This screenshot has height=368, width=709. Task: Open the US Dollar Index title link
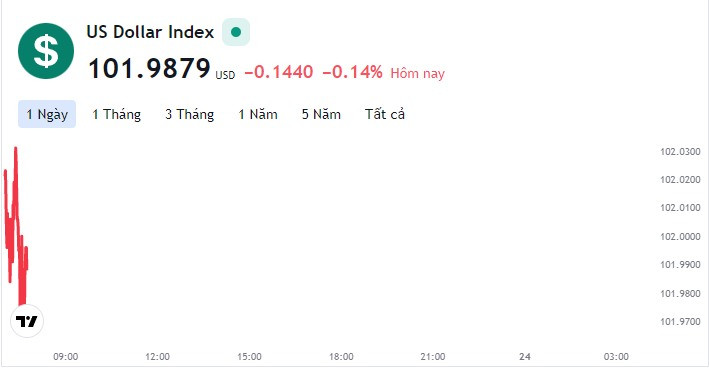150,32
